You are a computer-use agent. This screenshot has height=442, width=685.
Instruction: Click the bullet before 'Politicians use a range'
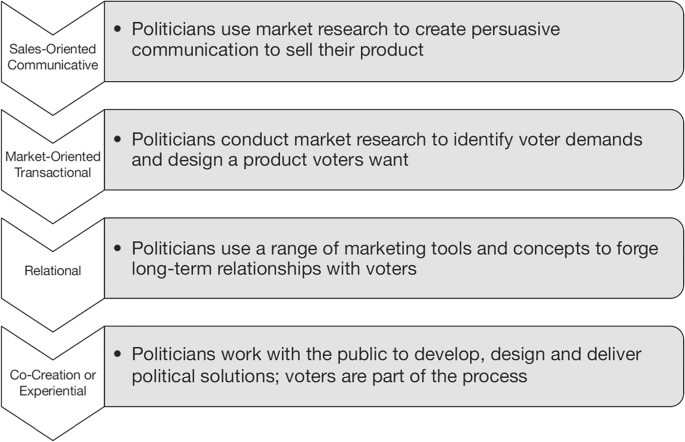[x=117, y=248]
